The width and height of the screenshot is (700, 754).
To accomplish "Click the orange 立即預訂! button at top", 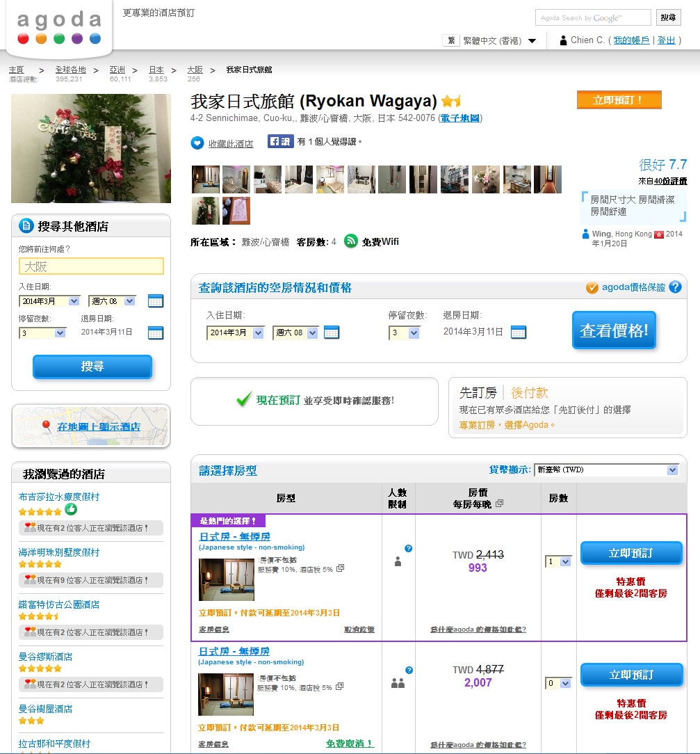I will click(x=619, y=99).
